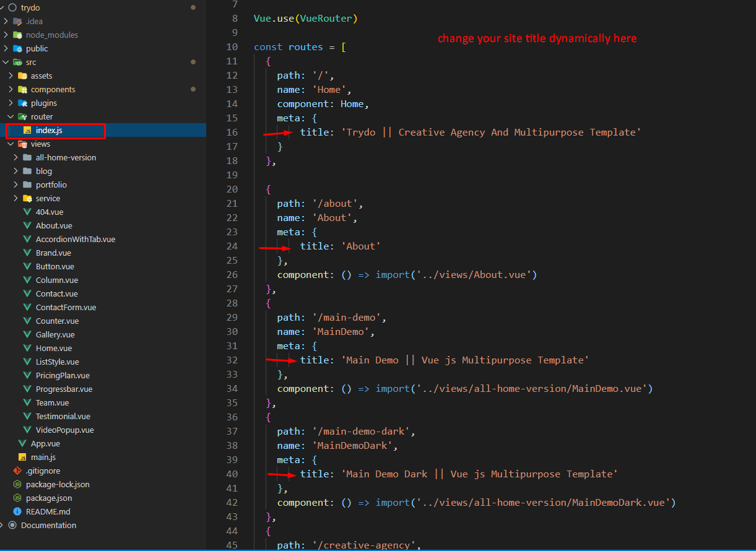Select the components folder

tap(53, 89)
